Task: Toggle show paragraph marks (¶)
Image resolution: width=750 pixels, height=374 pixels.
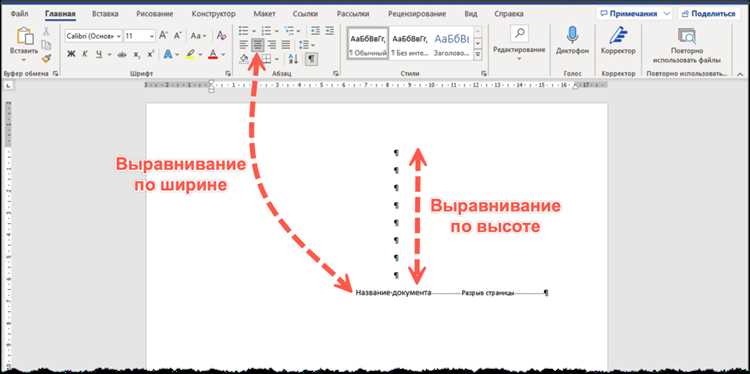Action: point(311,59)
